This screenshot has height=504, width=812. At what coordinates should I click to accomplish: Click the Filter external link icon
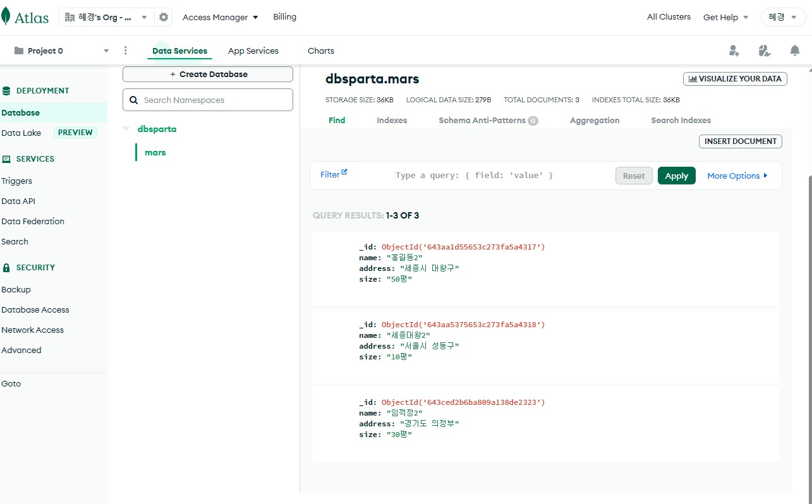click(x=344, y=172)
